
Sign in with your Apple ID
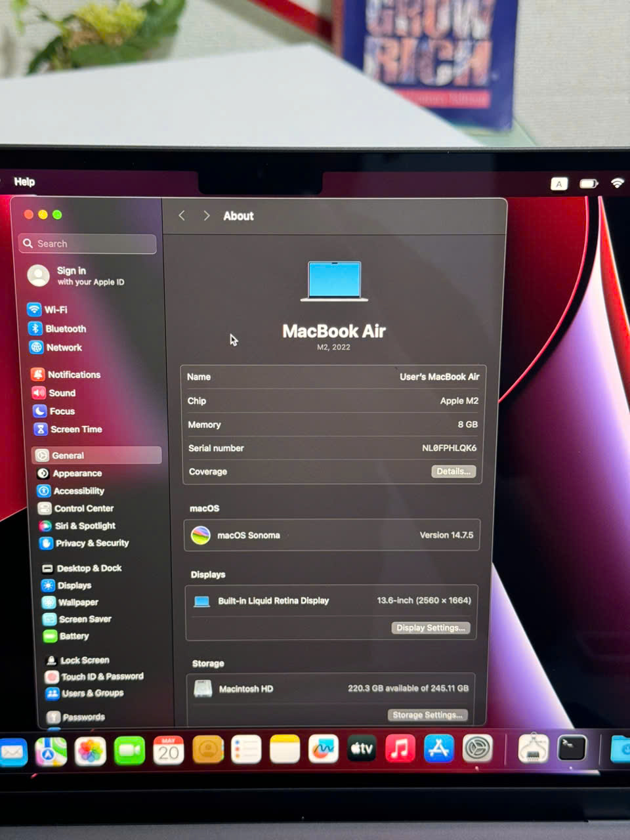(x=77, y=276)
